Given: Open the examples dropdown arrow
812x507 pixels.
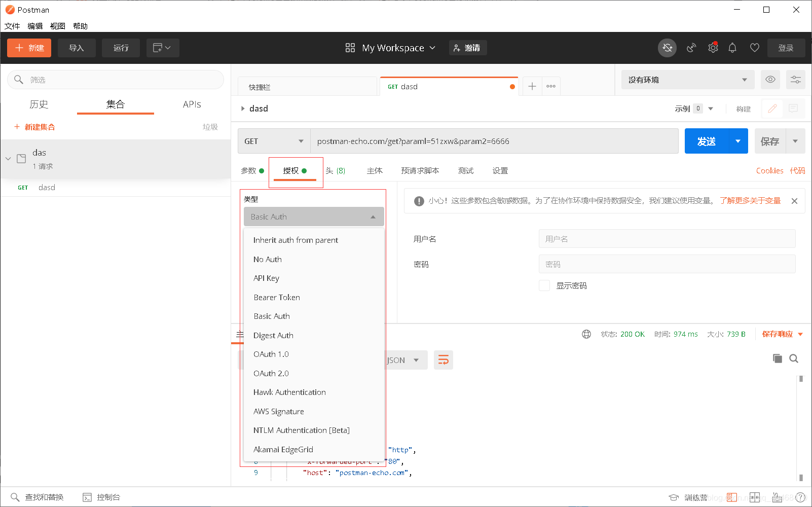Looking at the screenshot, I should (711, 108).
